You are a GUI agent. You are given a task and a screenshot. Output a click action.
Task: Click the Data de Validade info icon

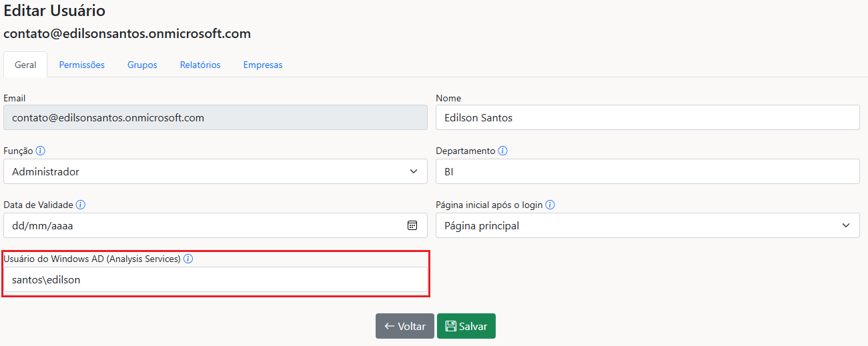(x=81, y=205)
